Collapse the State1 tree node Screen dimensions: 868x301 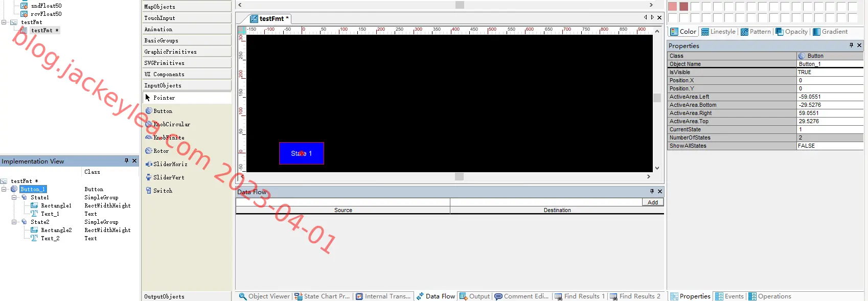tap(14, 197)
